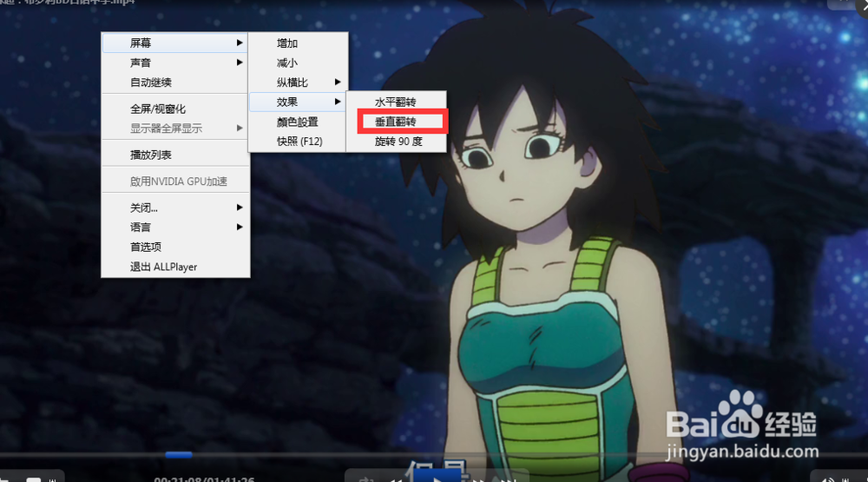Expand the 效果 submenu
868x482 pixels.
(x=298, y=102)
